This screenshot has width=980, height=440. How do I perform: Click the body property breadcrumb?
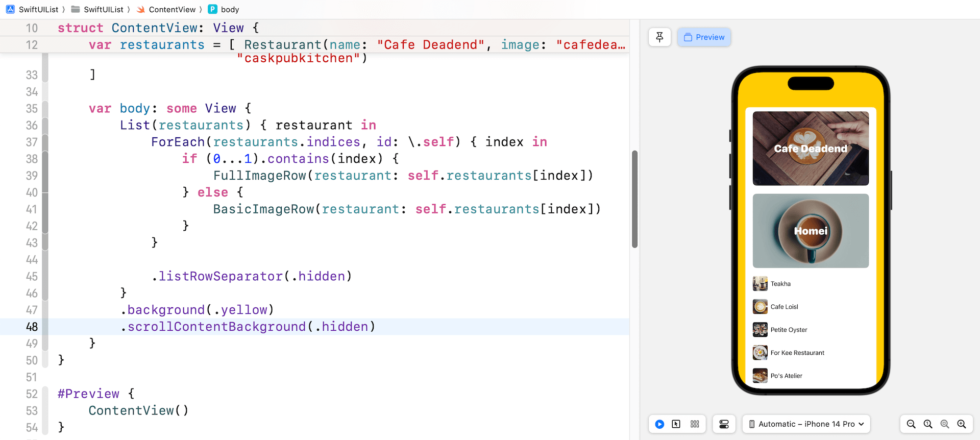(x=230, y=9)
